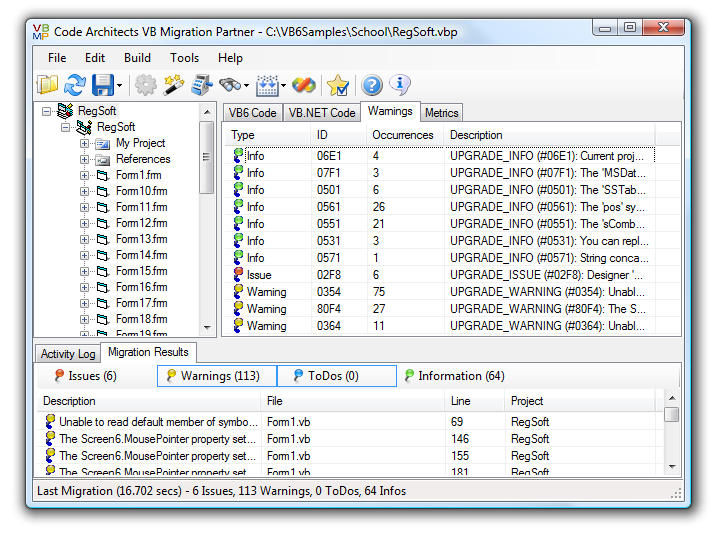
Task: Expand the References tree node
Action: tap(84, 160)
